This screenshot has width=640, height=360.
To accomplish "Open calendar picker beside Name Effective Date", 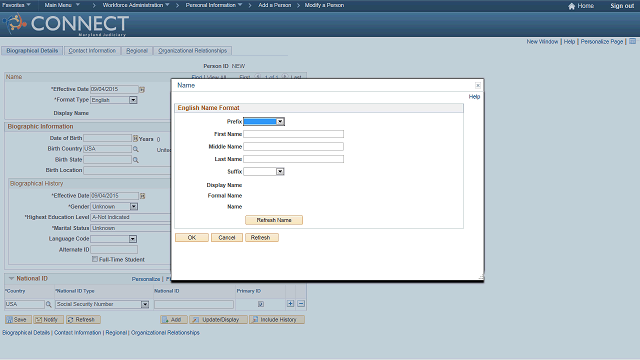I will (142, 89).
